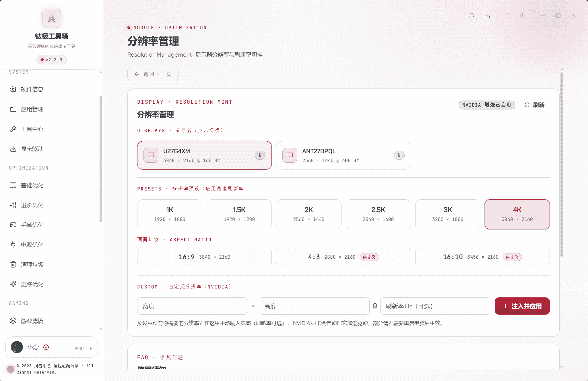The height and width of the screenshot is (381, 588).
Task: Apply the 2.5K 2560 × 1600 preset
Action: point(378,214)
